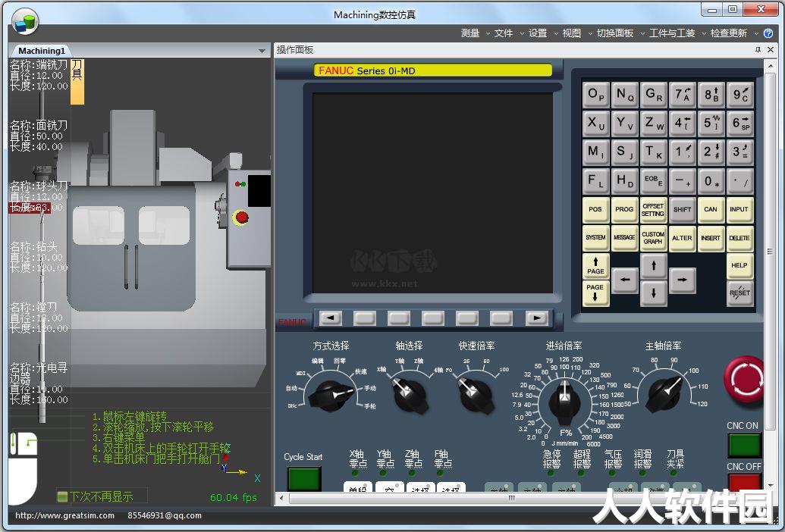The height and width of the screenshot is (532, 785).
Task: Close the 操作面板 panel
Action: point(771,49)
